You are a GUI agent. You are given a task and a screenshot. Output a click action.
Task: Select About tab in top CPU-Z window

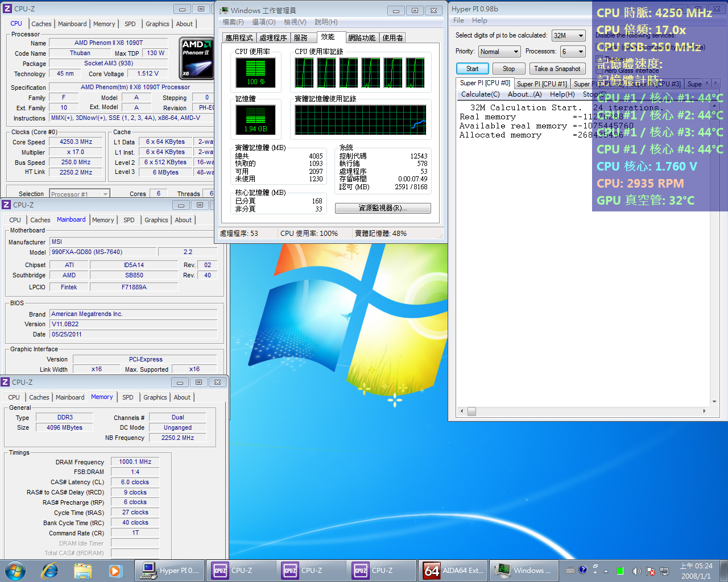point(184,24)
